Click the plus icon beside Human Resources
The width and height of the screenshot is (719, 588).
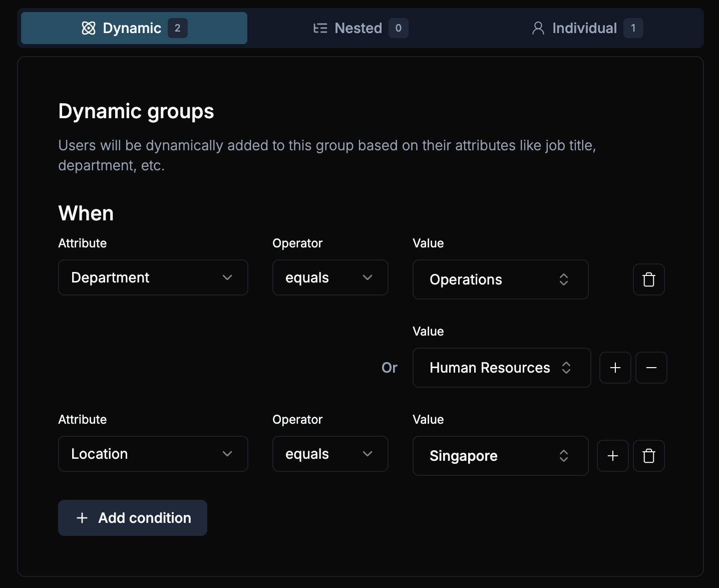tap(615, 368)
